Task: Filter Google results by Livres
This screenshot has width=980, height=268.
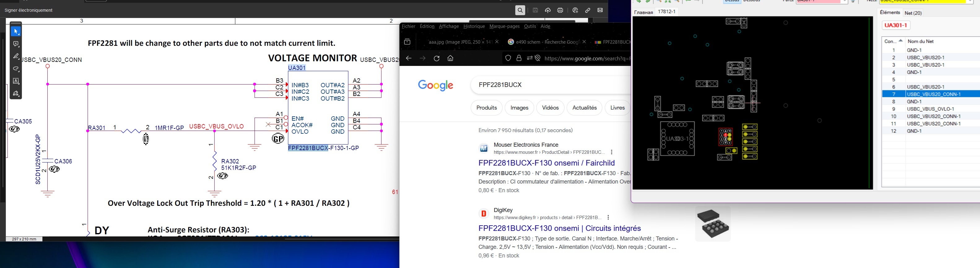Action: tap(617, 108)
